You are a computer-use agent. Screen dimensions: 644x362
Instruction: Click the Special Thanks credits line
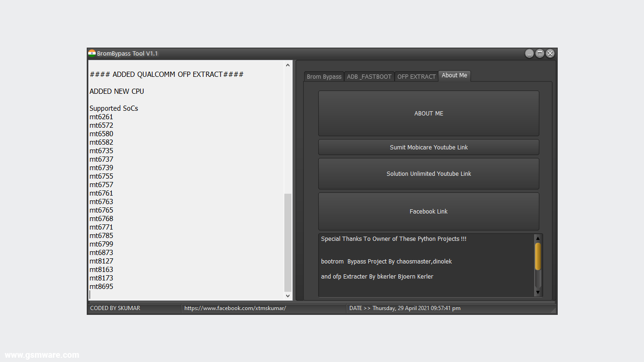(x=394, y=239)
